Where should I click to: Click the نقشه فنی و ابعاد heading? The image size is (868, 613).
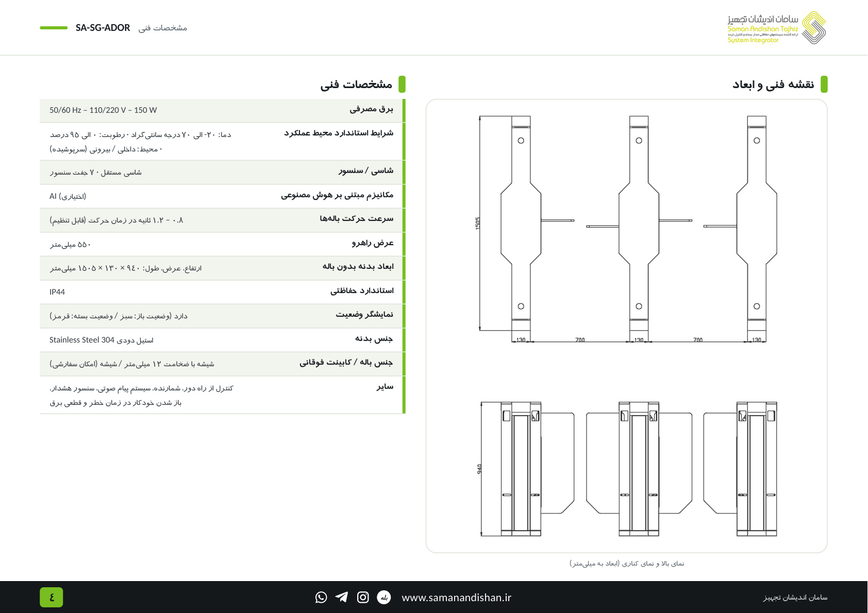point(773,84)
